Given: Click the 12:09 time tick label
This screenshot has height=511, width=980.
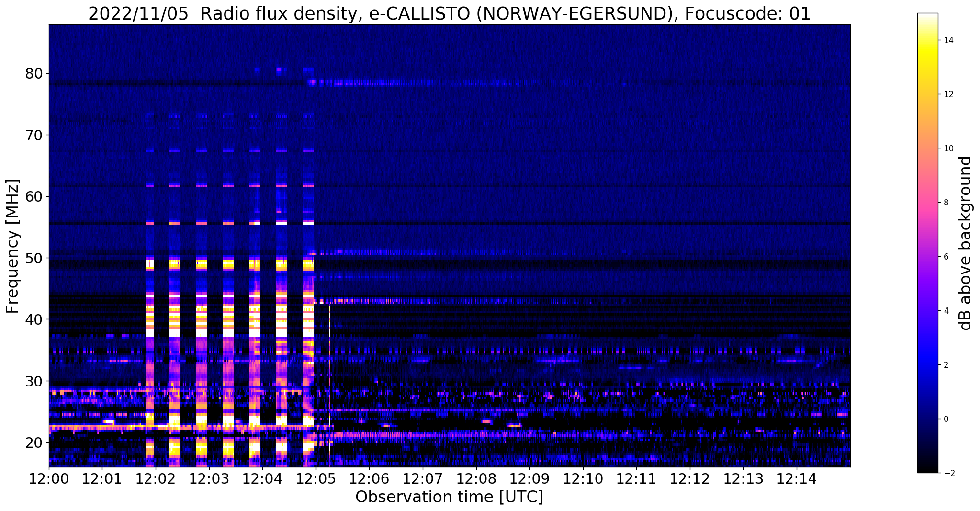Looking at the screenshot, I should point(529,479).
